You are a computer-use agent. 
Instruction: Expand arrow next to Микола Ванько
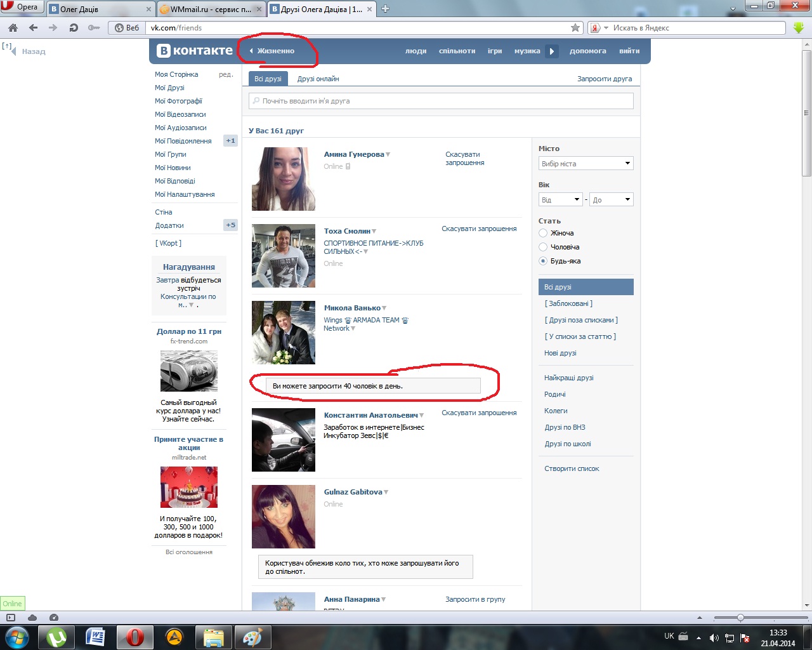coord(384,308)
